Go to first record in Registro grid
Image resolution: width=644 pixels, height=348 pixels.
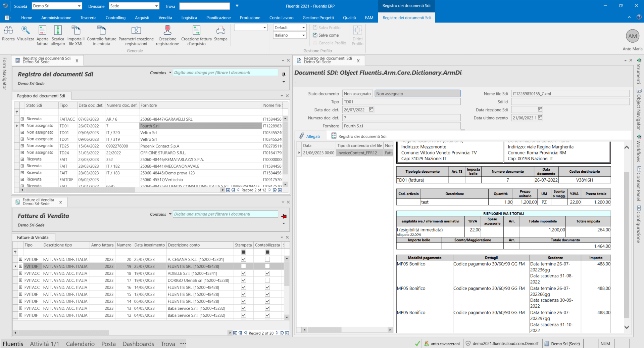click(x=228, y=190)
